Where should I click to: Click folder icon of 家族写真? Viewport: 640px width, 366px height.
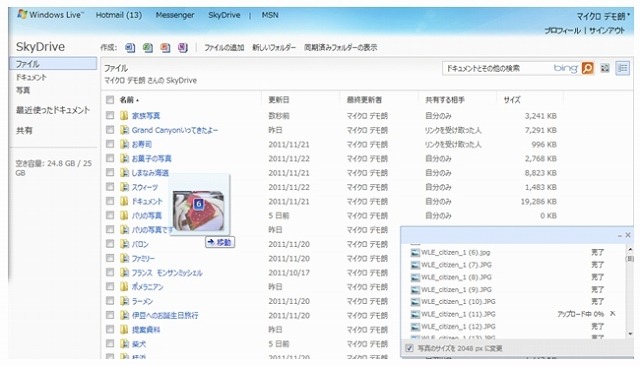124,116
